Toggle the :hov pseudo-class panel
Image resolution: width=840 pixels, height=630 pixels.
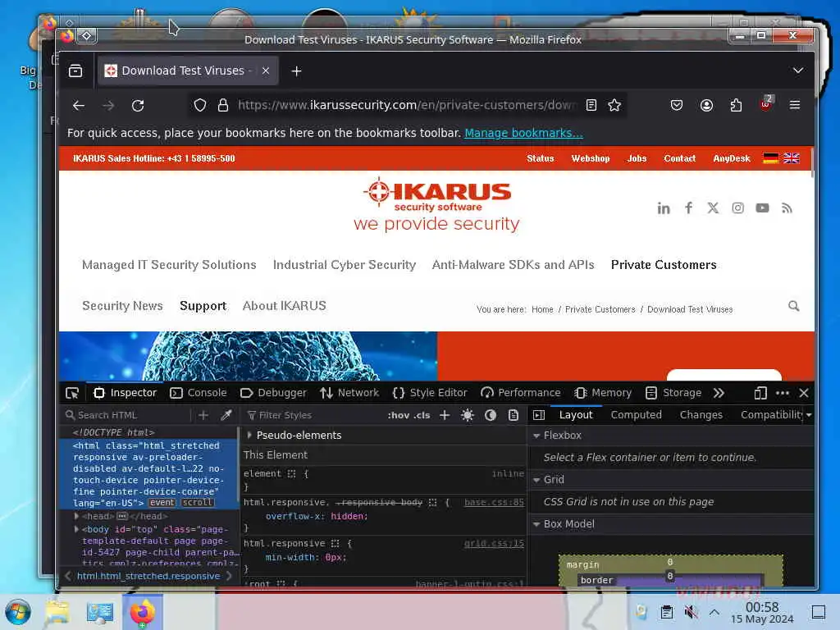tap(398, 415)
